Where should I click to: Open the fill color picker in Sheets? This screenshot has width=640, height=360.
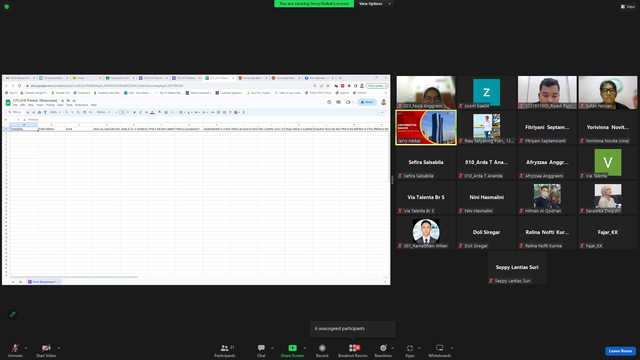(160, 112)
